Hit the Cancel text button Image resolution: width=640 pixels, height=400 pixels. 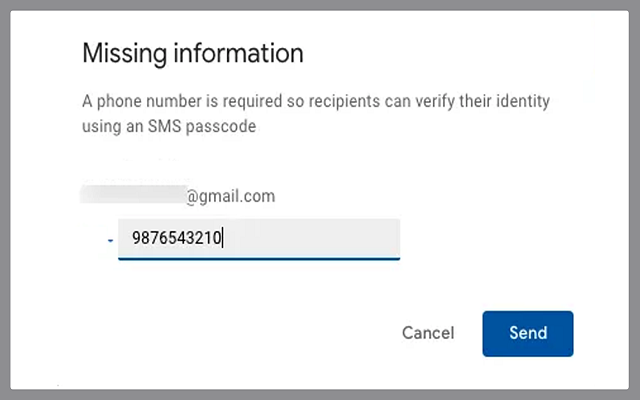[428, 333]
